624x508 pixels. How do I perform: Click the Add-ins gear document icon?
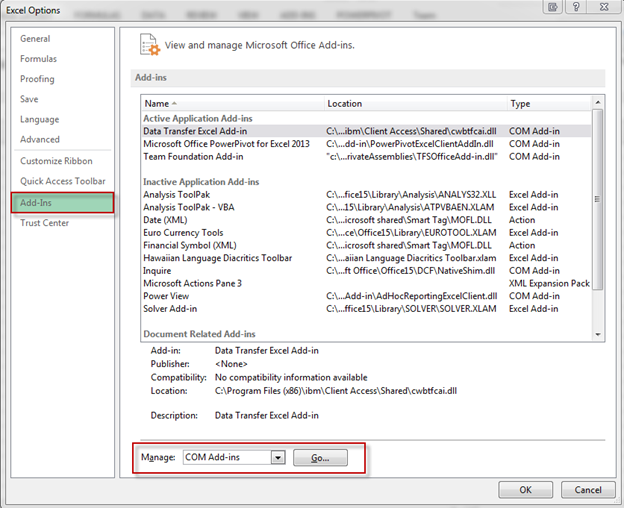click(x=150, y=45)
